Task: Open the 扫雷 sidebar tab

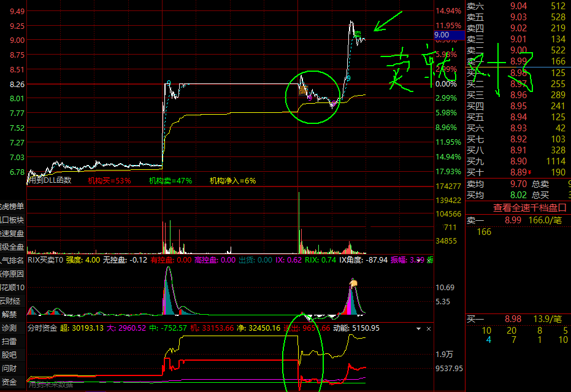Action: 12,341
